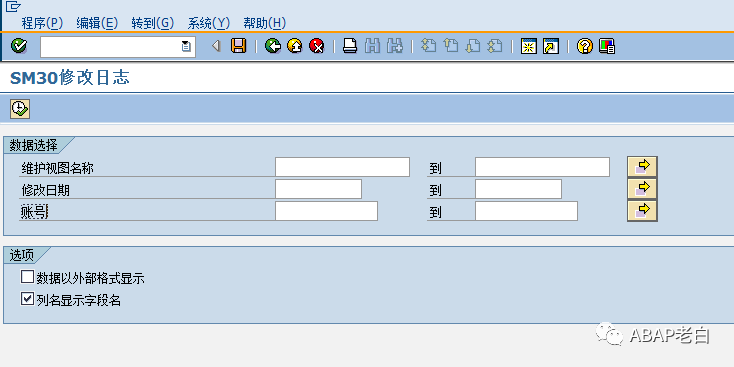Enable 数据以外部格式显示 checkbox

28,277
